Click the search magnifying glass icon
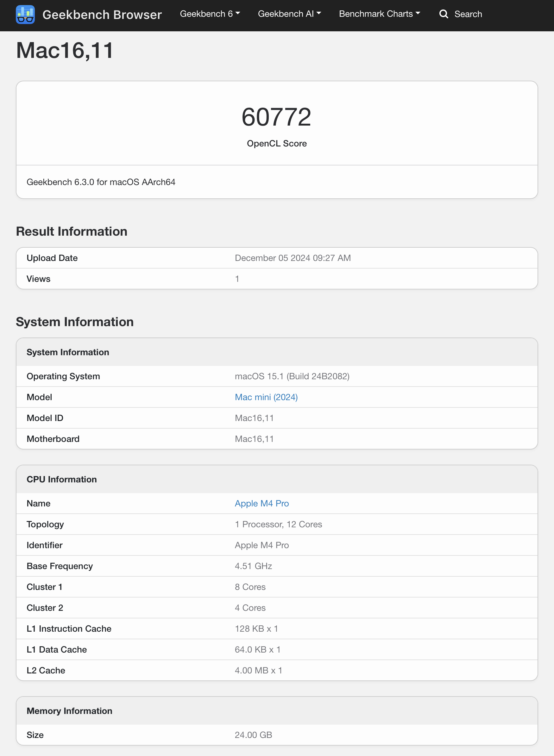 pos(443,14)
